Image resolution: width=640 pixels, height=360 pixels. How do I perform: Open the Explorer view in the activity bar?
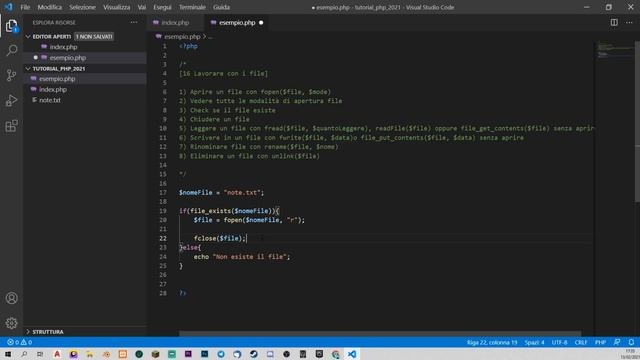coord(11,26)
